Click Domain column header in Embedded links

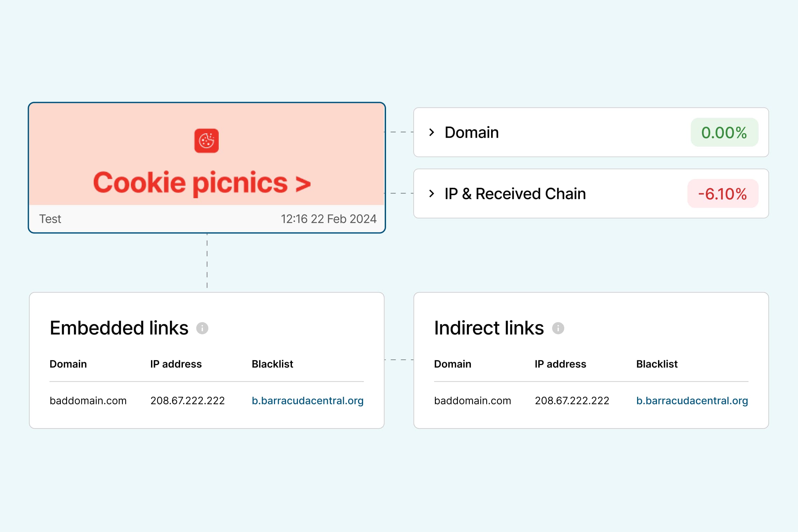[68, 364]
